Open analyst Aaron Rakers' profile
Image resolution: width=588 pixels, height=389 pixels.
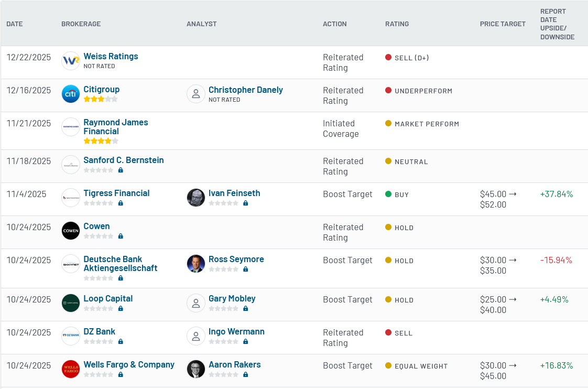pyautogui.click(x=234, y=364)
